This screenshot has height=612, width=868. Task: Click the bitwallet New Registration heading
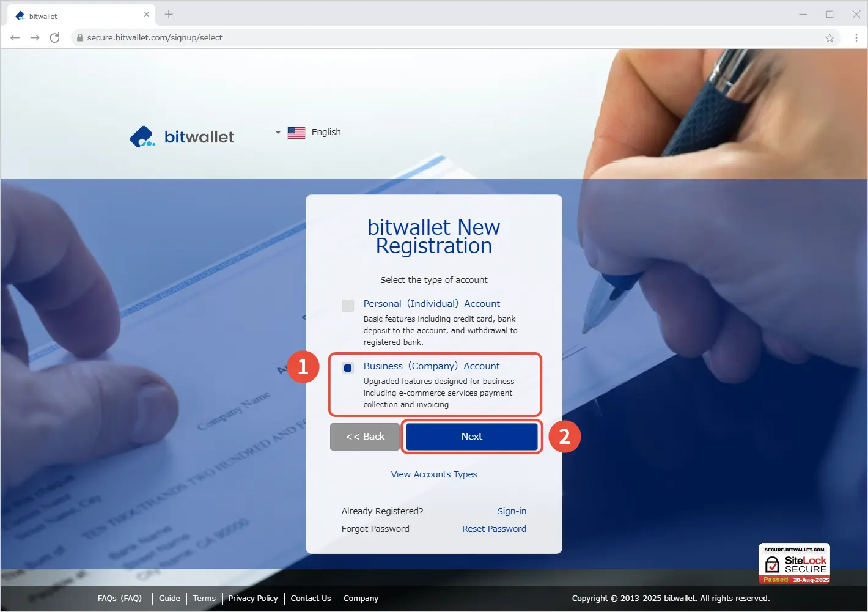point(434,237)
